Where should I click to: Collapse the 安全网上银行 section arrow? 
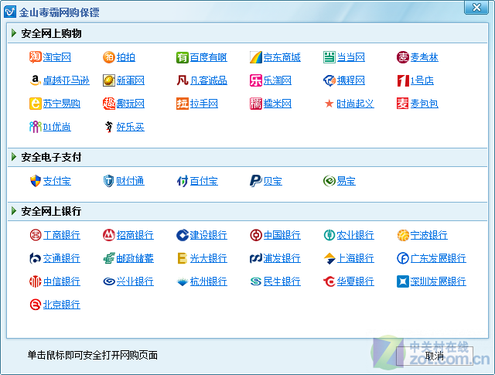tap(14, 211)
